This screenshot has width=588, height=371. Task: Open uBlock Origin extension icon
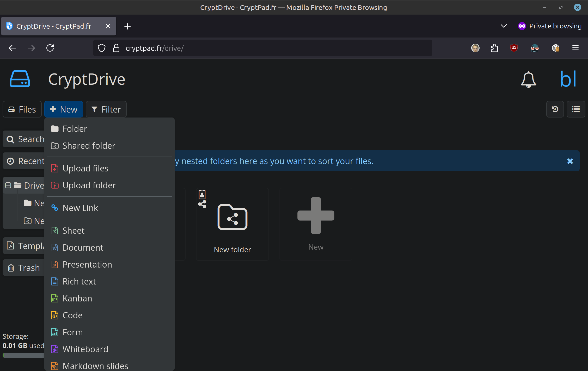(x=514, y=48)
